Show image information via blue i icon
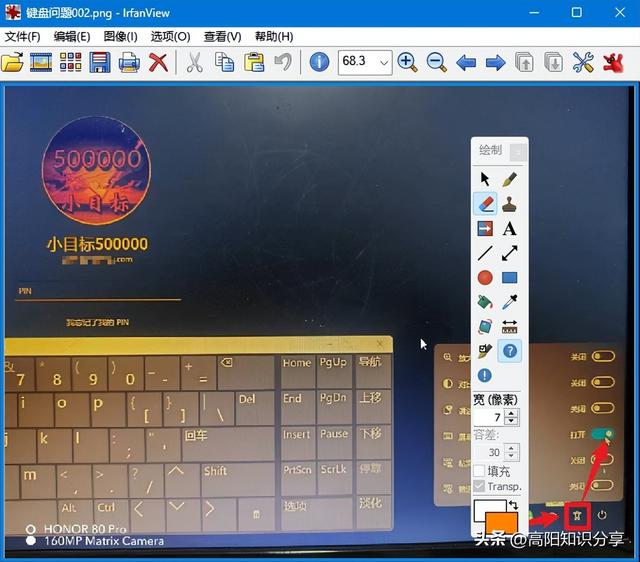The height and width of the screenshot is (562, 640). point(319,62)
